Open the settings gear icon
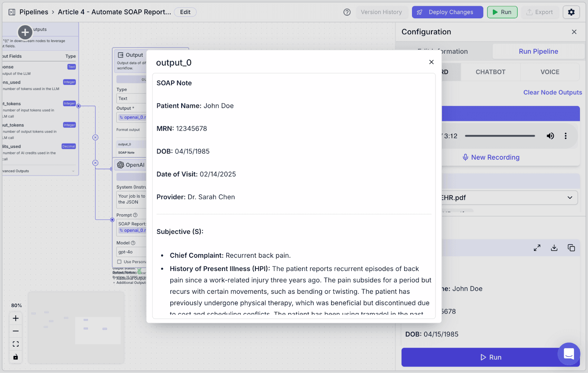This screenshot has height=373, width=588. [x=571, y=12]
